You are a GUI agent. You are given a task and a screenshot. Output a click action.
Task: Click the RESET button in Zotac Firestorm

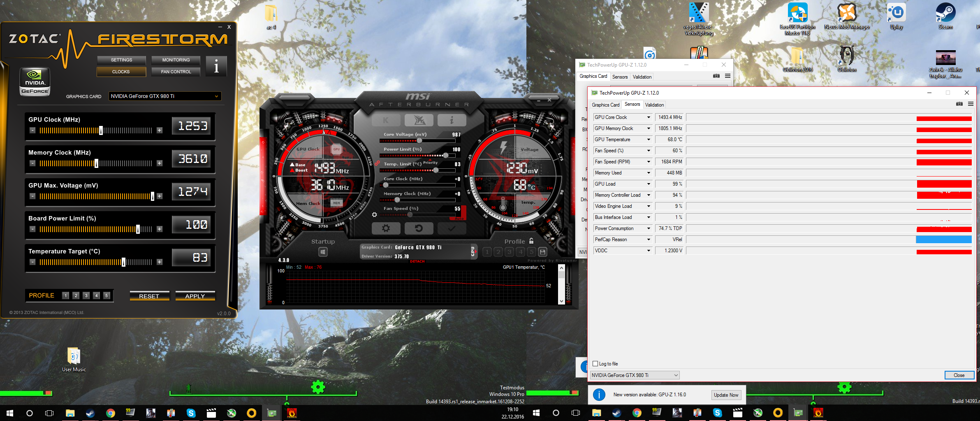tap(149, 296)
